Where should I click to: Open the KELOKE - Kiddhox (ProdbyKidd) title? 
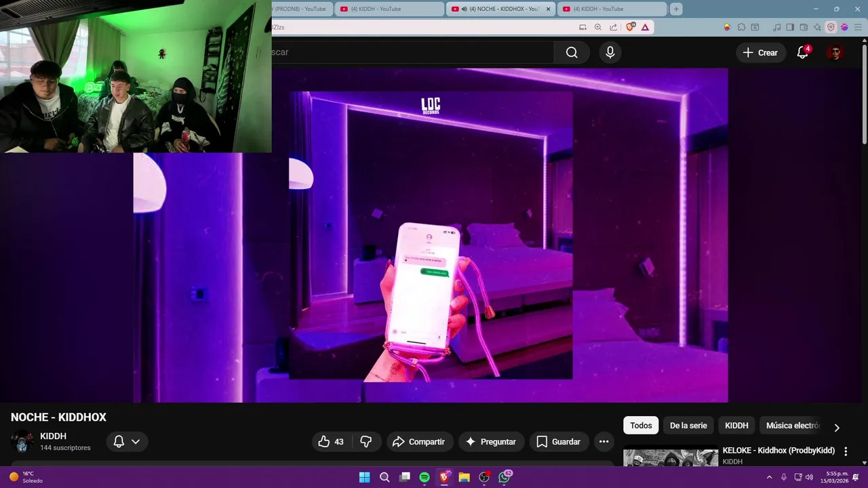coord(778,451)
